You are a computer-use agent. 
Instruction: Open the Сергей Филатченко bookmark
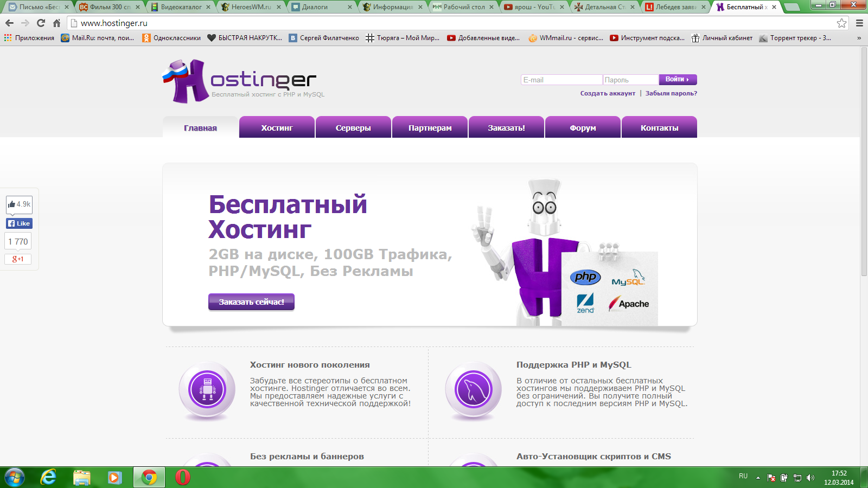click(x=324, y=38)
